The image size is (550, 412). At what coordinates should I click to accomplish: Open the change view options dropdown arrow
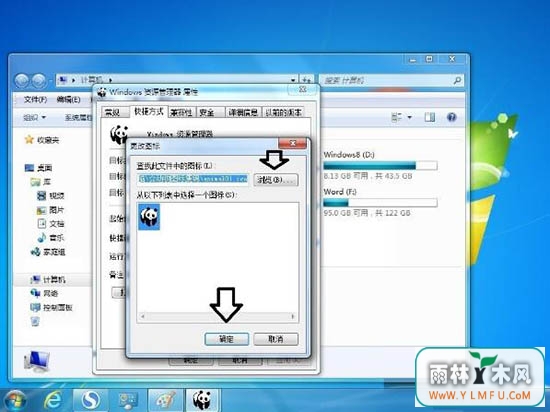[409, 117]
